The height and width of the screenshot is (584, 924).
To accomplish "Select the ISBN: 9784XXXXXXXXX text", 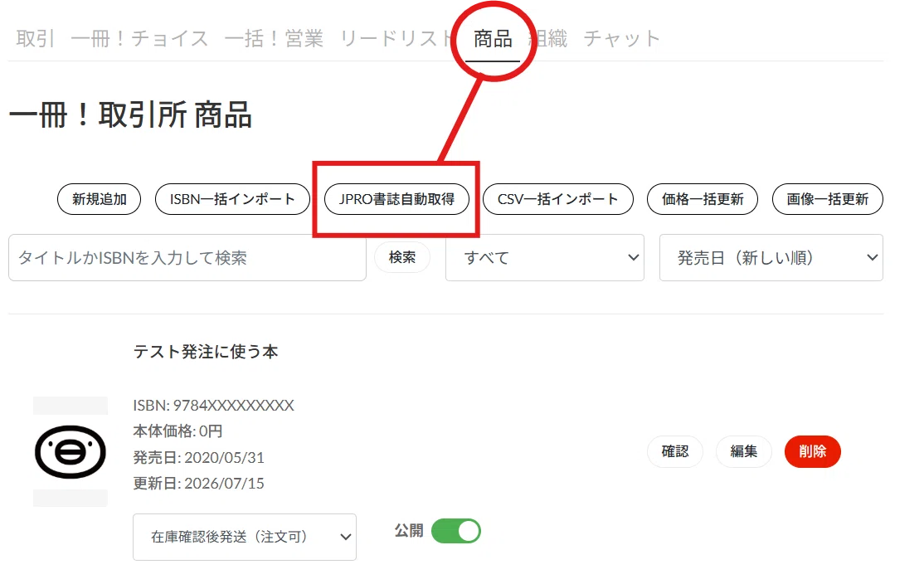I will [x=213, y=406].
